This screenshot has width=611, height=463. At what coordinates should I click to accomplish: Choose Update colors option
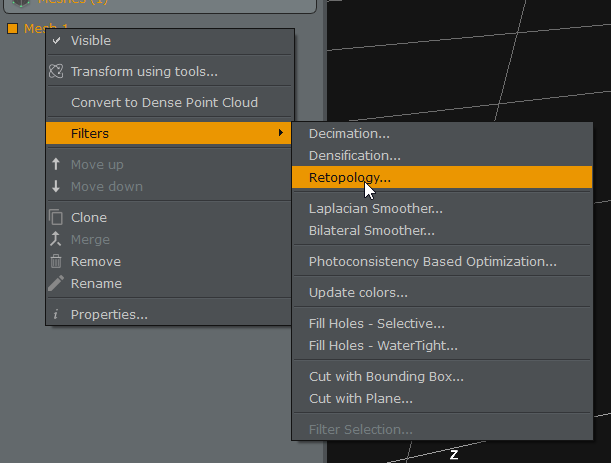click(442, 293)
